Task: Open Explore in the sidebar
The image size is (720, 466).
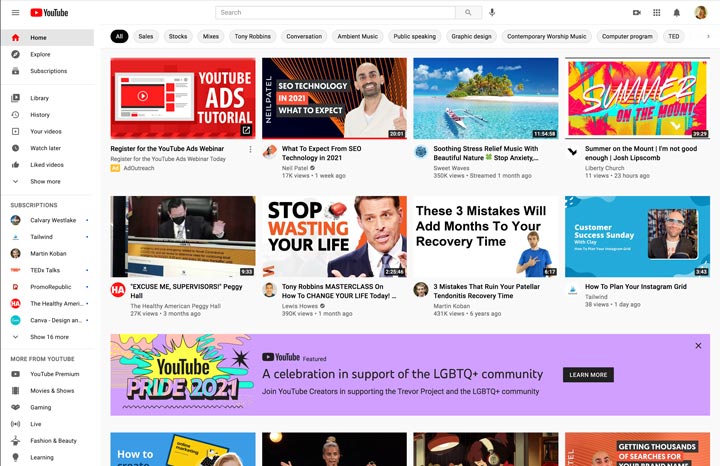Action: (48, 54)
